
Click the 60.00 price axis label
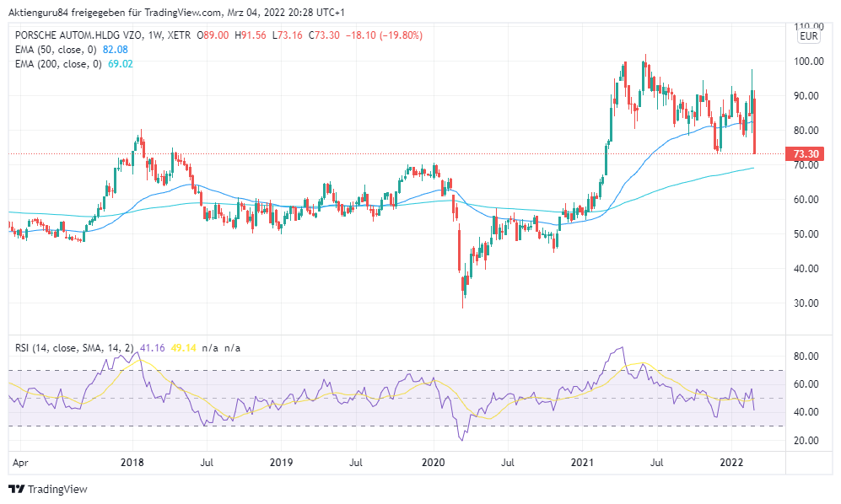(806, 200)
